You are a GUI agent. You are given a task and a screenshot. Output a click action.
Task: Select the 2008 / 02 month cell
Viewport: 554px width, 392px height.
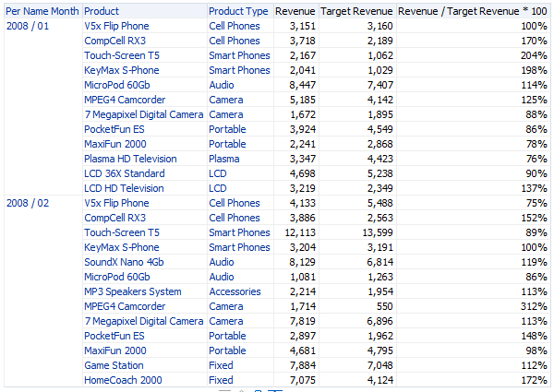click(x=26, y=203)
